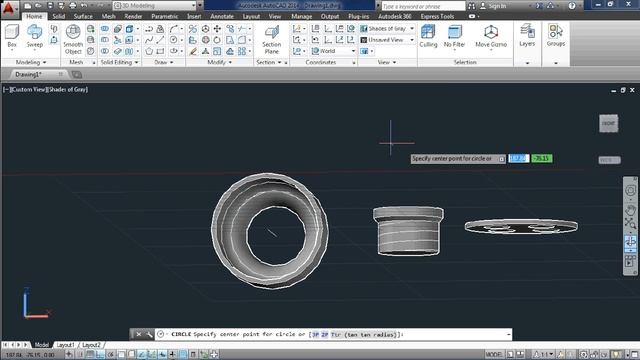Expand the Draw panel

[x=164, y=62]
